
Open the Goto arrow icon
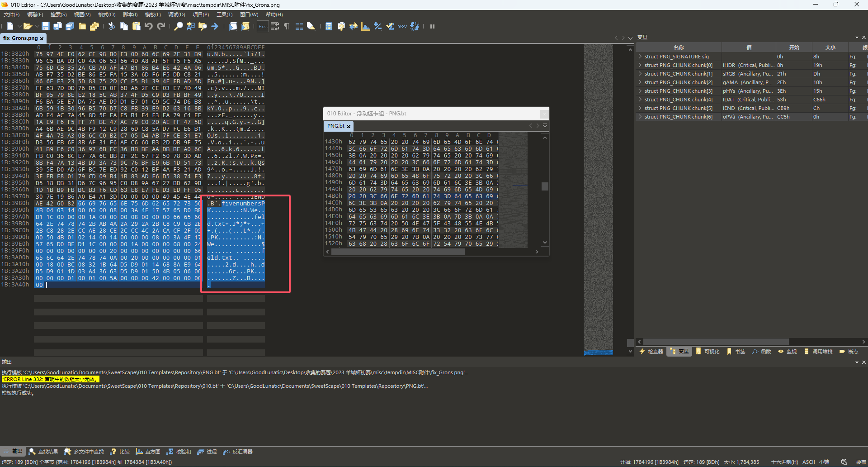tap(215, 26)
